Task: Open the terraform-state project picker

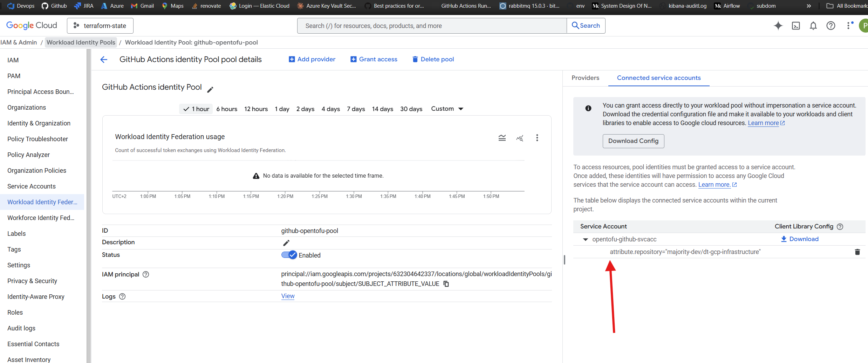Action: (x=100, y=26)
